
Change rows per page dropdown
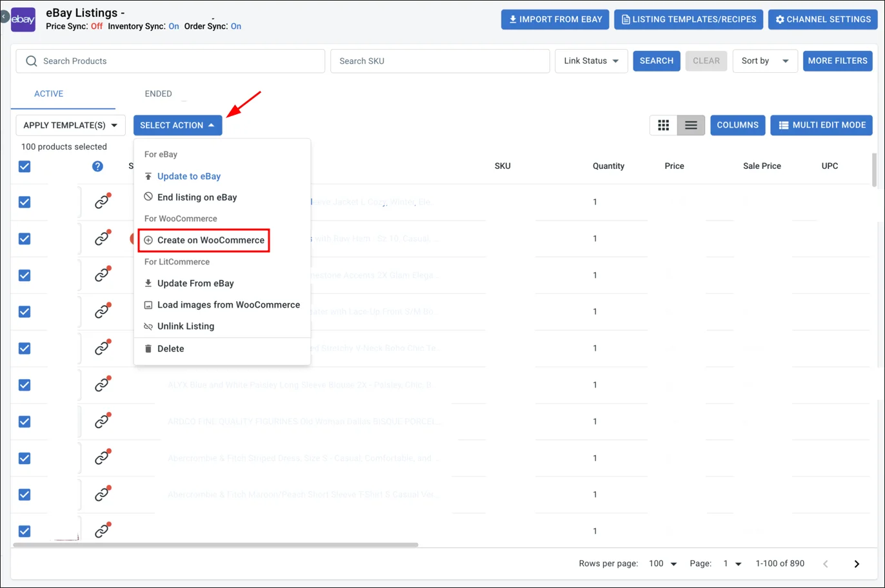click(x=662, y=563)
